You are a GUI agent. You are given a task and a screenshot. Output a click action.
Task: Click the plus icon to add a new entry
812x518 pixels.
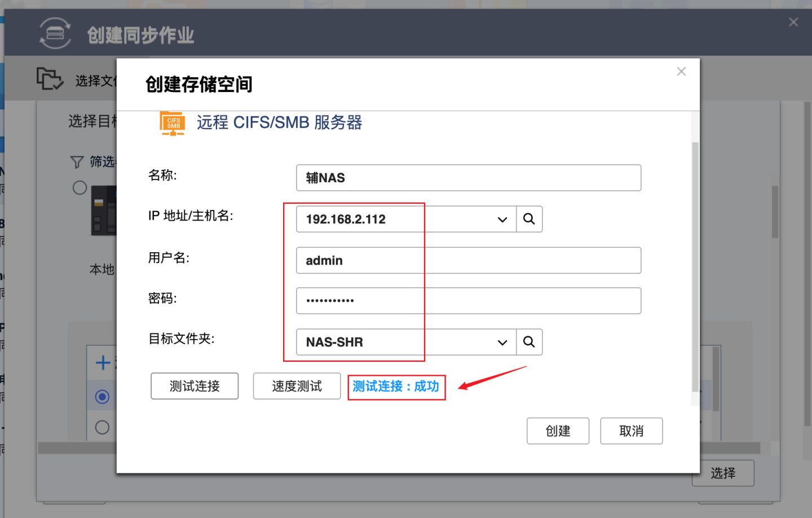pos(102,363)
